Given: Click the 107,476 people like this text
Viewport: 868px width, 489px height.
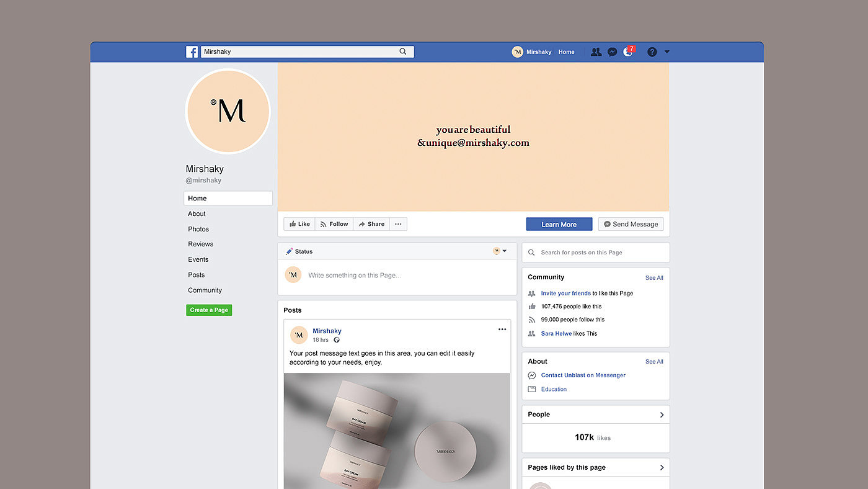Looking at the screenshot, I should 571,307.
